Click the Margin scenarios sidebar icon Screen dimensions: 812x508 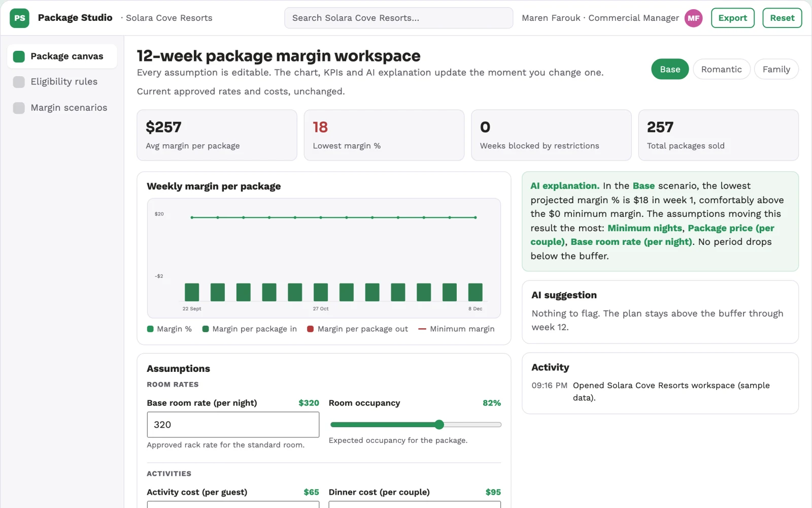click(x=19, y=108)
